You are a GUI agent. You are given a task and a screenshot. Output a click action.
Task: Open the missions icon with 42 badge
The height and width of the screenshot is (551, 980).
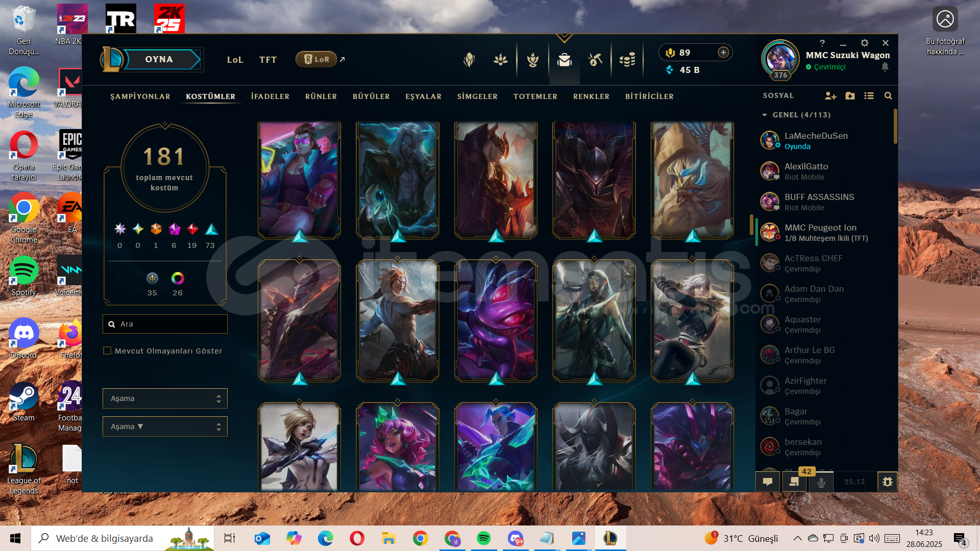(794, 482)
